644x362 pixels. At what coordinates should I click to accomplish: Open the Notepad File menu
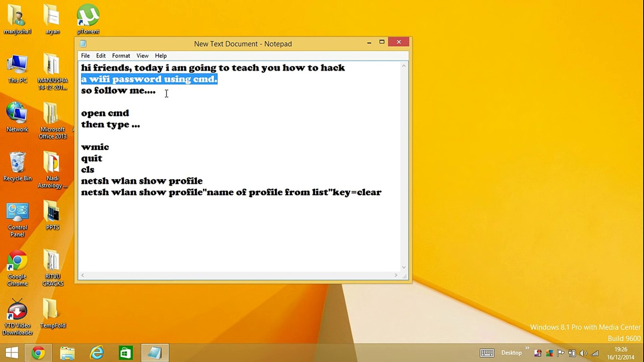(85, 56)
